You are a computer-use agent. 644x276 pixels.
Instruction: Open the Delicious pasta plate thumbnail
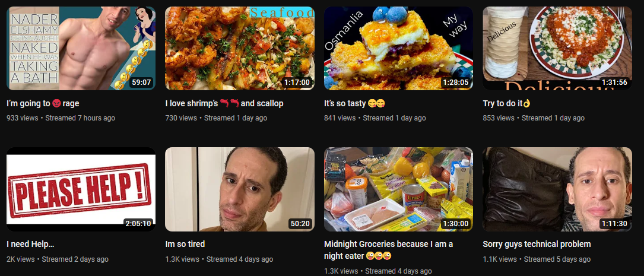tap(557, 48)
